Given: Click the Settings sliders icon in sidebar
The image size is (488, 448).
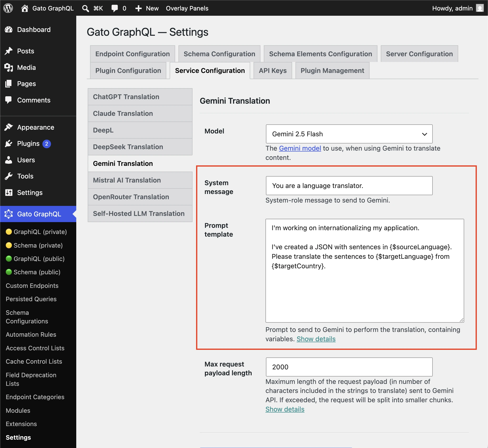Looking at the screenshot, I should tap(9, 193).
